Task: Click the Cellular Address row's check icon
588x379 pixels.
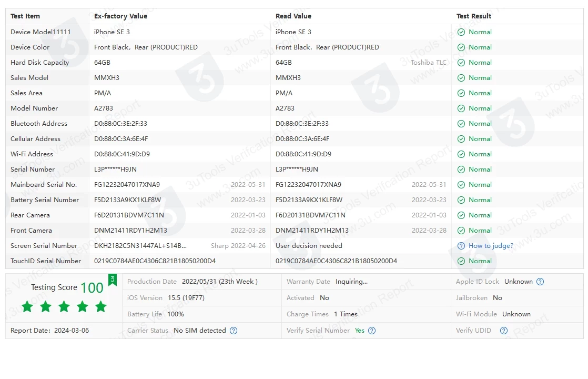Action: 461,139
